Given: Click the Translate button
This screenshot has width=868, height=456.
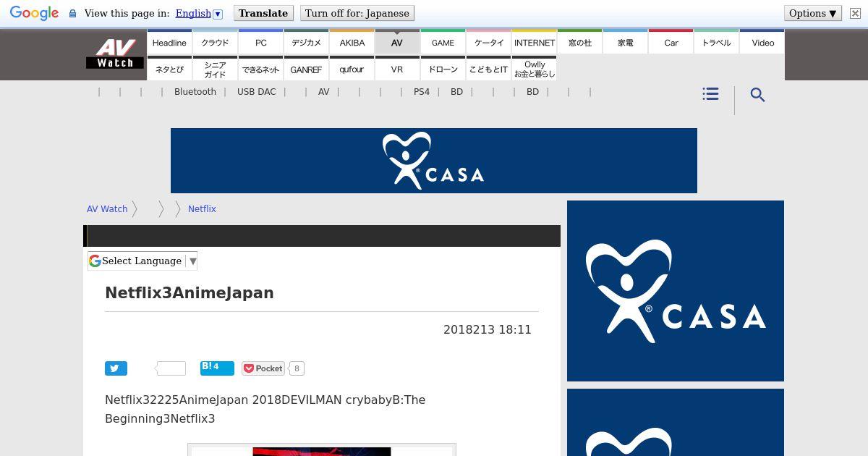Looking at the screenshot, I should pyautogui.click(x=263, y=13).
